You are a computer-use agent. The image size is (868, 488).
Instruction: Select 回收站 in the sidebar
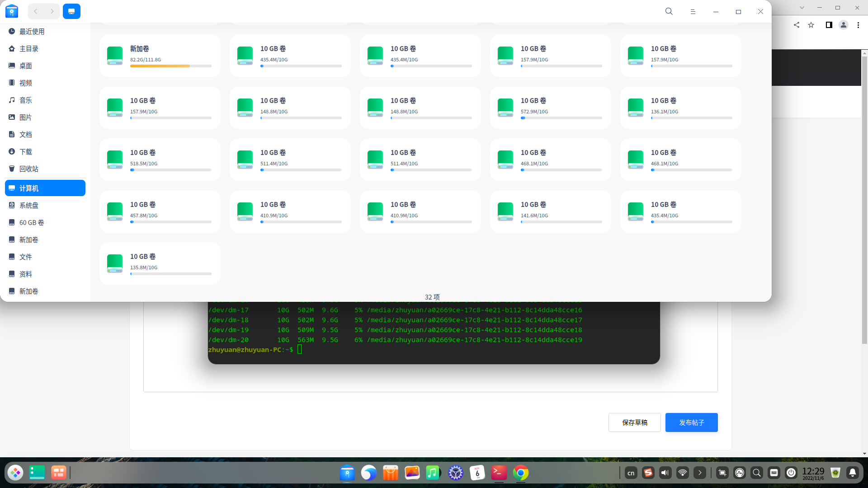point(29,169)
